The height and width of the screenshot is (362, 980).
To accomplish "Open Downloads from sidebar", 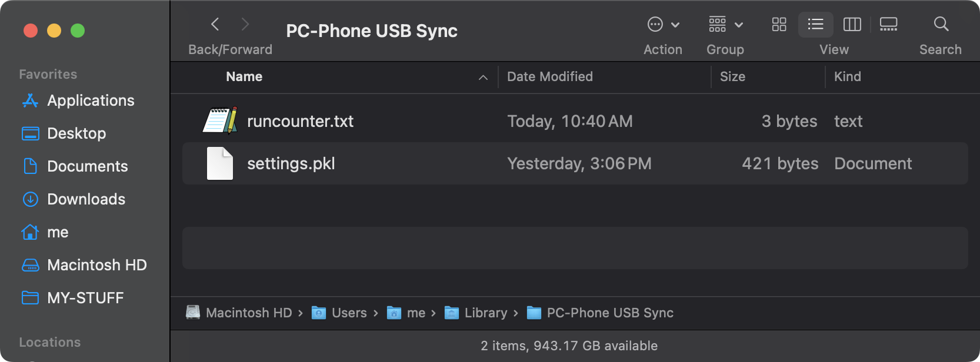I will click(x=86, y=199).
